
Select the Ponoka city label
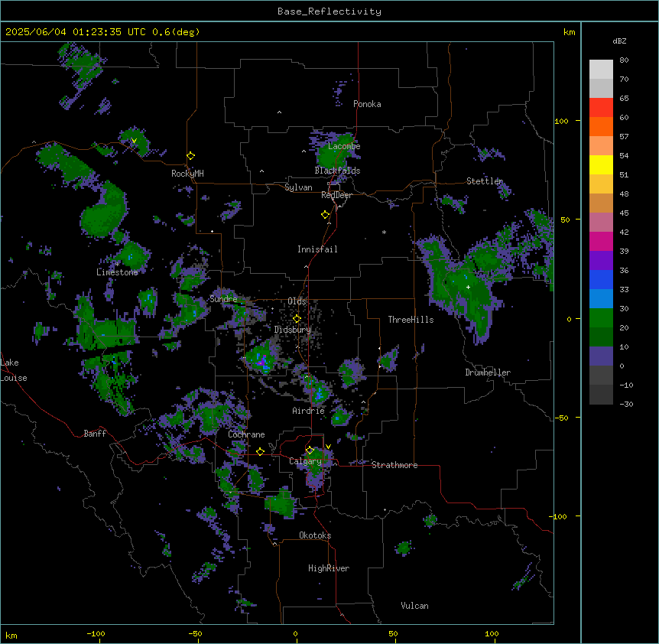point(367,104)
